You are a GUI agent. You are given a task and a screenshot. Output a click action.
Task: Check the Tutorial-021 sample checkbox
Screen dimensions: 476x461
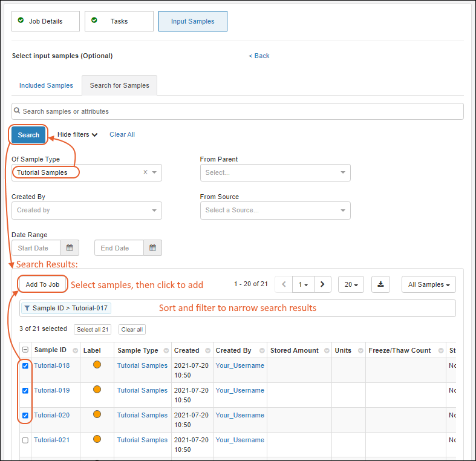pos(25,440)
